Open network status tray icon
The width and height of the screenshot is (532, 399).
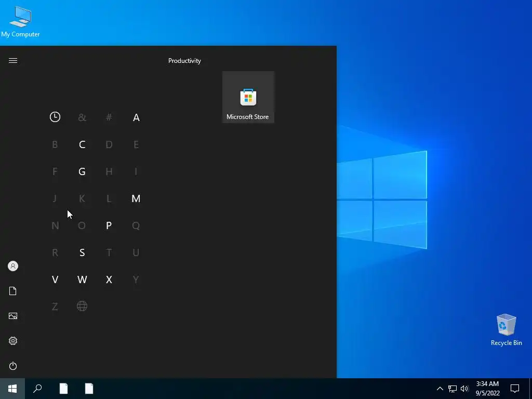(x=453, y=389)
